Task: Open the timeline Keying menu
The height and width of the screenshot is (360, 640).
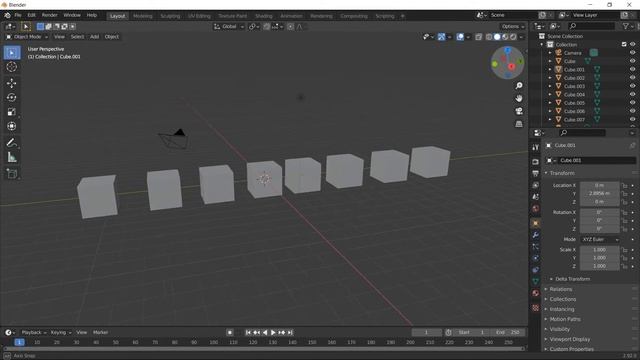Action: point(60,333)
